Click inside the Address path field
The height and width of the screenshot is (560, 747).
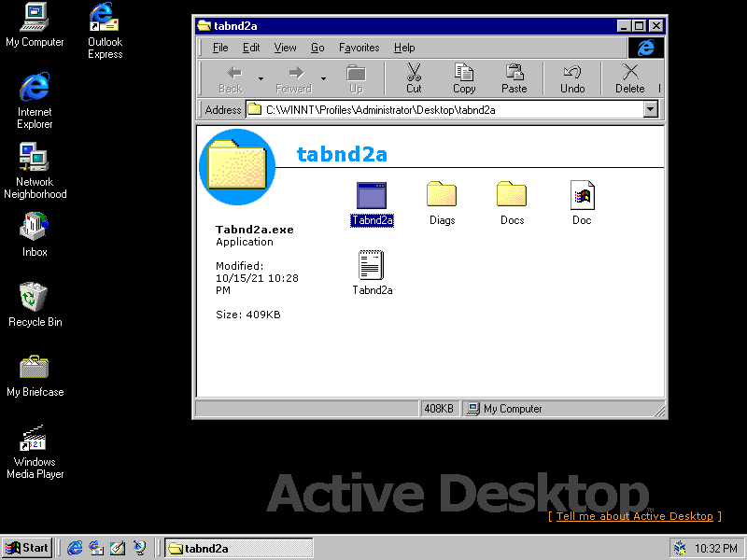[444, 109]
